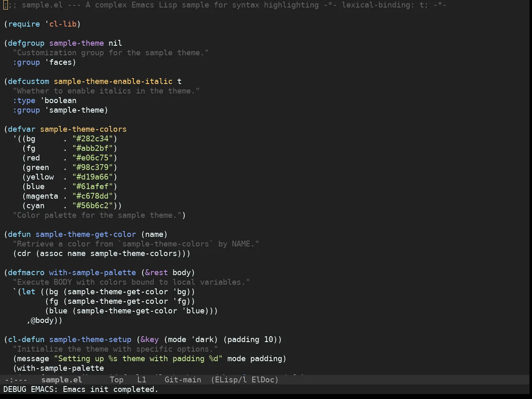Image resolution: width=532 pixels, height=399 pixels.
Task: Click the echo area message 'Emacs init completed.'
Action: pyautogui.click(x=111, y=389)
